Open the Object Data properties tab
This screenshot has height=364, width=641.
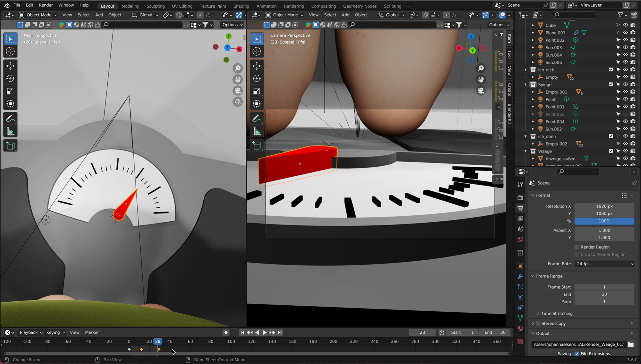click(x=520, y=318)
